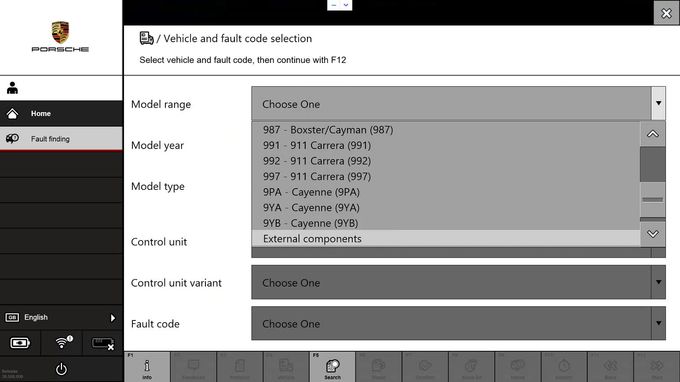Click the F5 Search icon
This screenshot has width=680, height=382.
[x=332, y=367]
